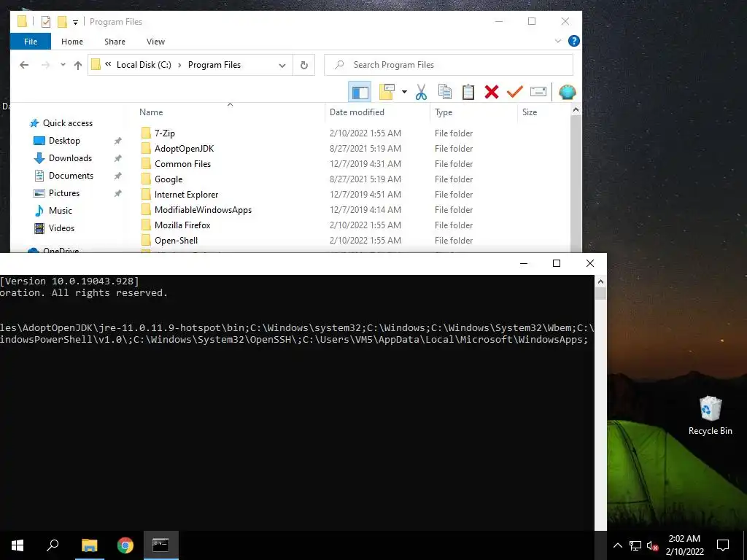Image resolution: width=747 pixels, height=560 pixels.
Task: Unpin Pictures using its pin icon
Action: coord(117,193)
